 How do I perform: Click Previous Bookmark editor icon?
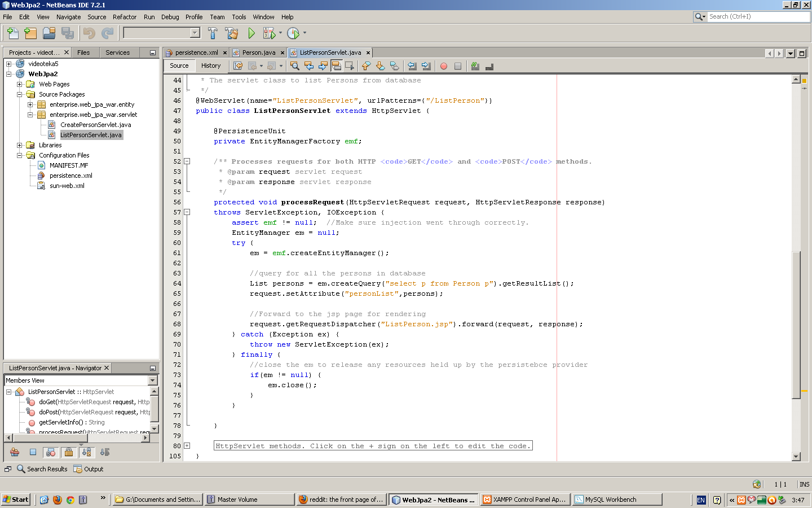367,66
